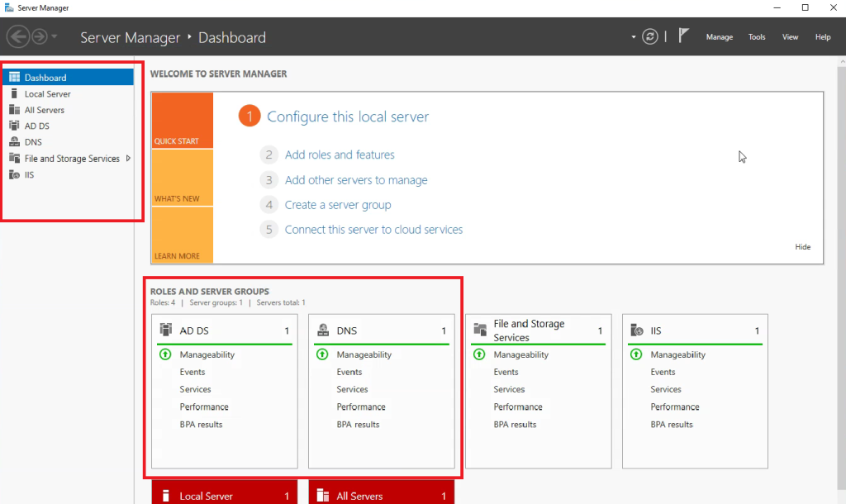This screenshot has width=846, height=504.
Task: Click AD DS Manageability green status icon
Action: pyautogui.click(x=165, y=354)
